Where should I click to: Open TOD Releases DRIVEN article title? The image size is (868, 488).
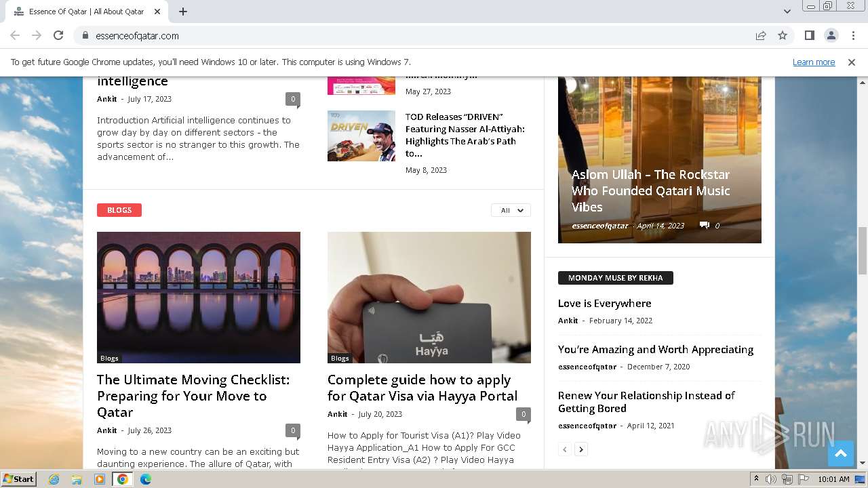coord(465,135)
